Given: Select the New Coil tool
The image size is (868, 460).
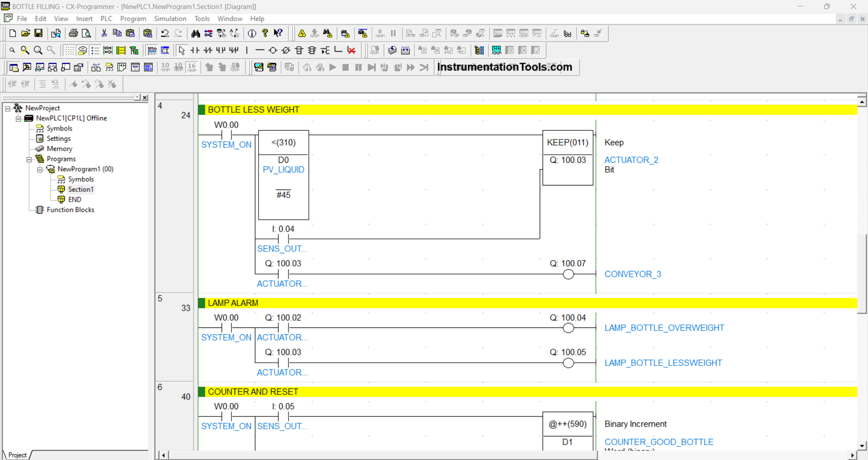Looking at the screenshot, I should 273,50.
